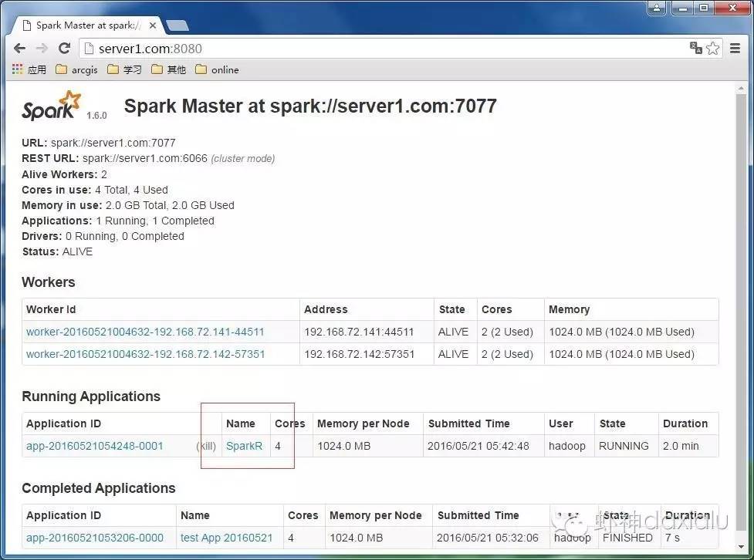Open a new browser tab
The image size is (754, 560).
coord(177,25)
